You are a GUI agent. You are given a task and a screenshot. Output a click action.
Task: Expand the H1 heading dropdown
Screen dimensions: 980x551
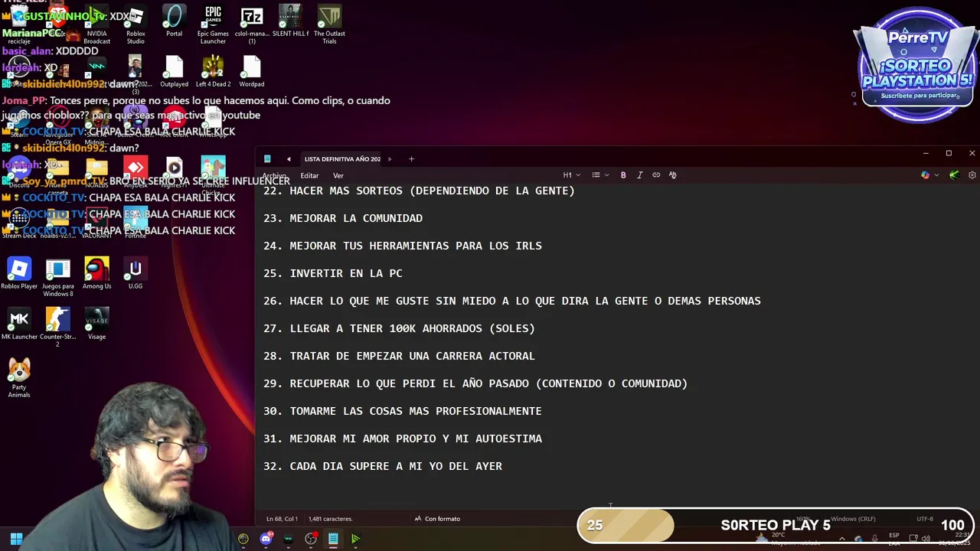pyautogui.click(x=572, y=175)
